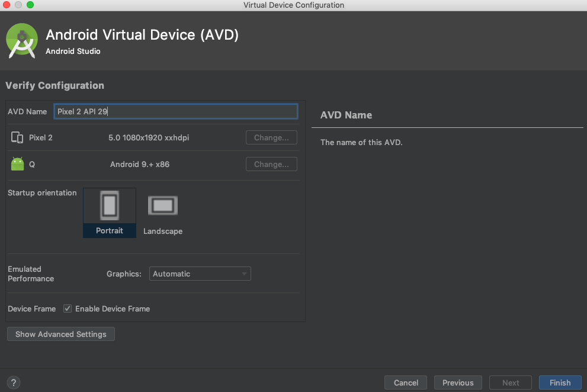Screen dimensions: 587x392
Task: Show Advanced Settings
Action: click(61, 334)
